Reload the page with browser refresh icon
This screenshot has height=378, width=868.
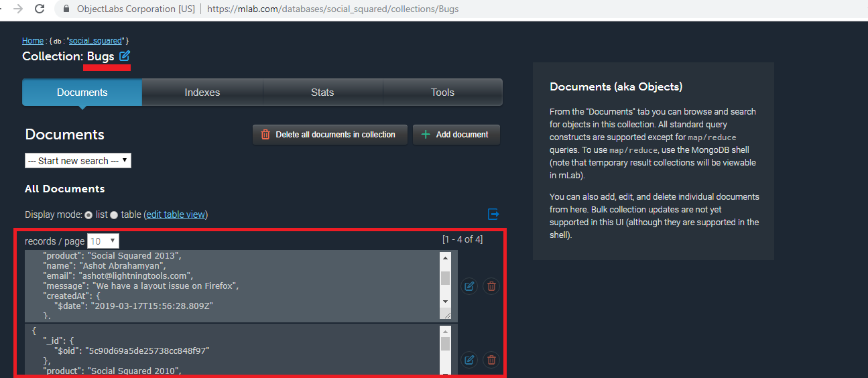click(40, 9)
